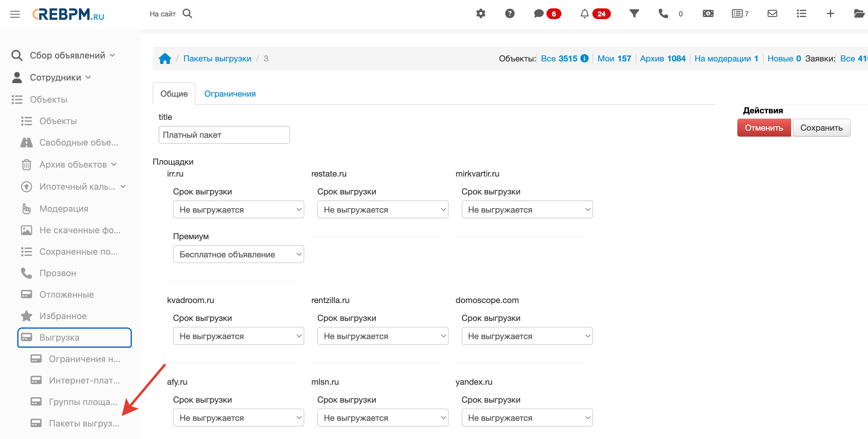This screenshot has height=439, width=868.
Task: Open the settings gear icon
Action: click(481, 14)
